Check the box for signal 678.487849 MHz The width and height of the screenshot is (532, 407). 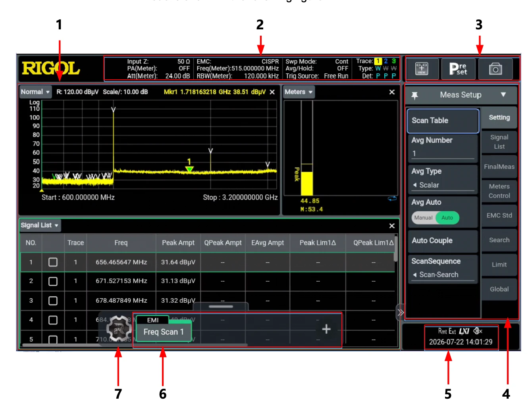53,301
